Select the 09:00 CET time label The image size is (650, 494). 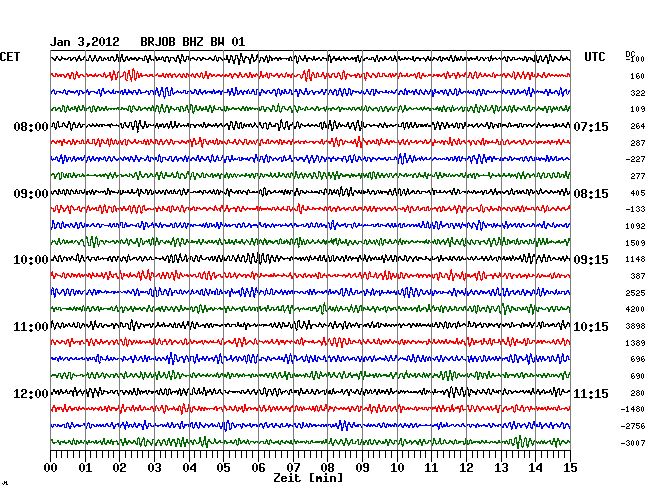pyautogui.click(x=31, y=194)
